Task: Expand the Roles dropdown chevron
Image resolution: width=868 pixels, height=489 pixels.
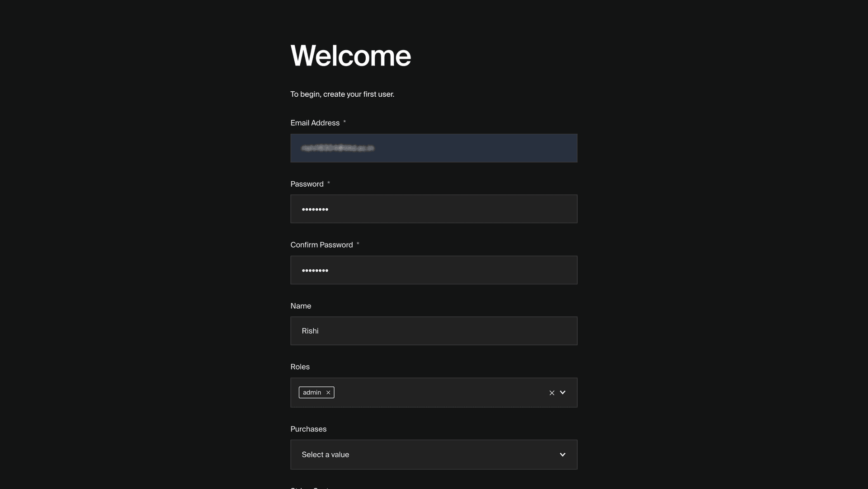Action: click(563, 393)
